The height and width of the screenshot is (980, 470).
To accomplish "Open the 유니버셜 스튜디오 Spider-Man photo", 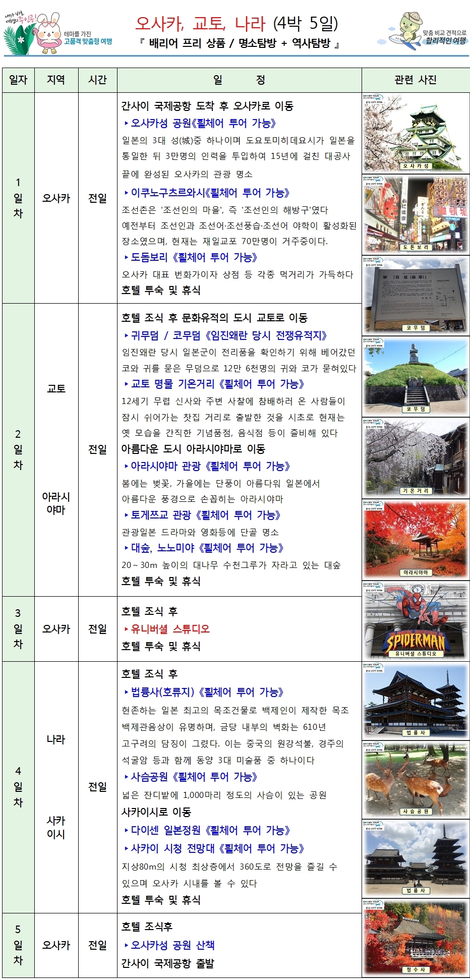I will (x=416, y=621).
